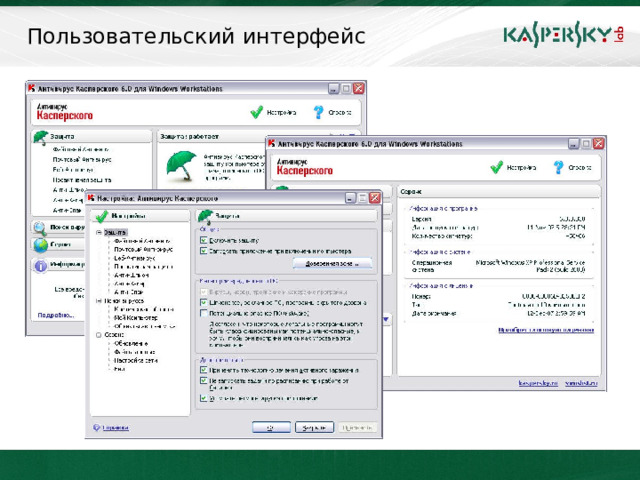This screenshot has width=640, height=480.
Task: Select Файлы данных in the settings tree
Action: 134,352
